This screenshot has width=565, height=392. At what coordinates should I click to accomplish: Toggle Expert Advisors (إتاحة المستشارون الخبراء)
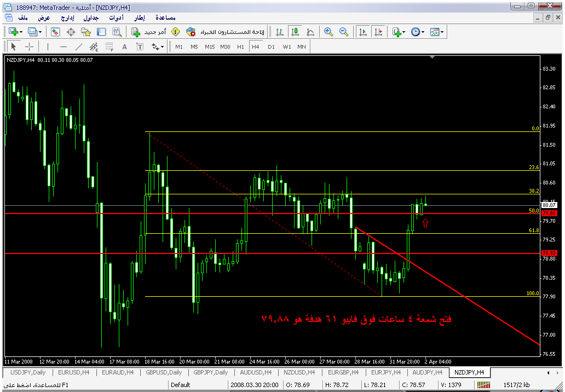click(225, 32)
